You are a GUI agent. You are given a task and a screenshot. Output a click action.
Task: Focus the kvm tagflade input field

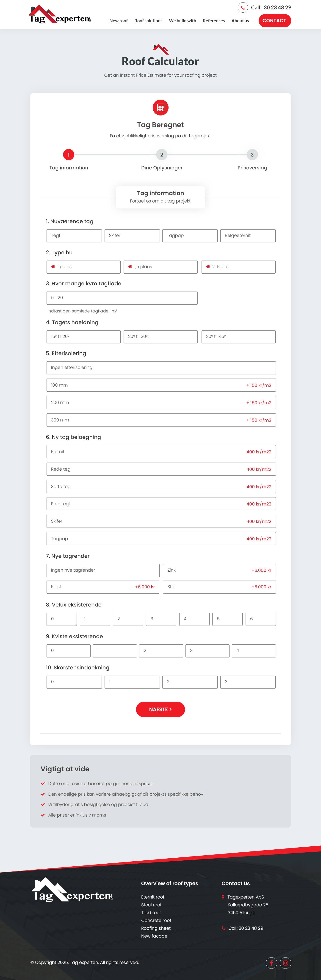click(122, 298)
